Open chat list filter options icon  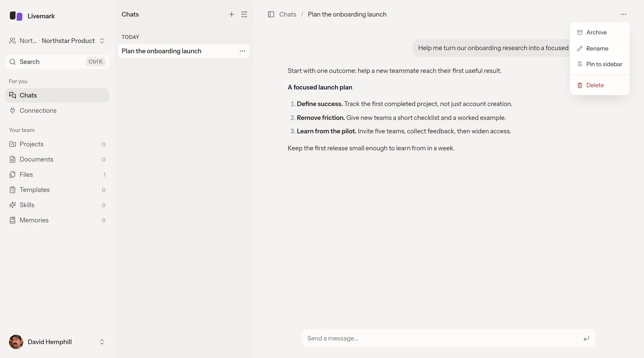244,14
